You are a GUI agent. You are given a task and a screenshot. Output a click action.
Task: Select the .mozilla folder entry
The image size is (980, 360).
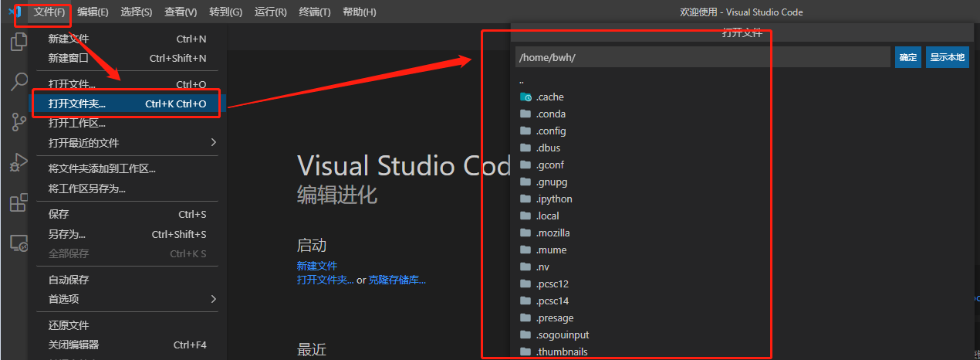pyautogui.click(x=744, y=233)
